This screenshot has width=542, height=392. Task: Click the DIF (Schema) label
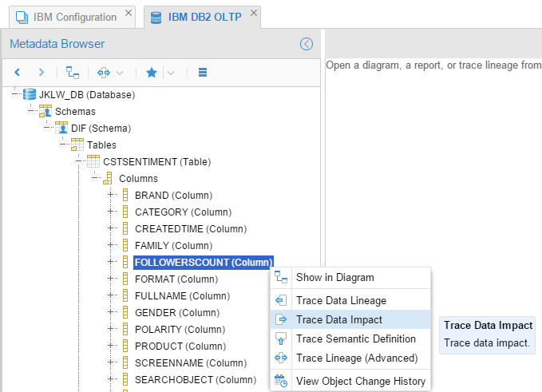[101, 129]
